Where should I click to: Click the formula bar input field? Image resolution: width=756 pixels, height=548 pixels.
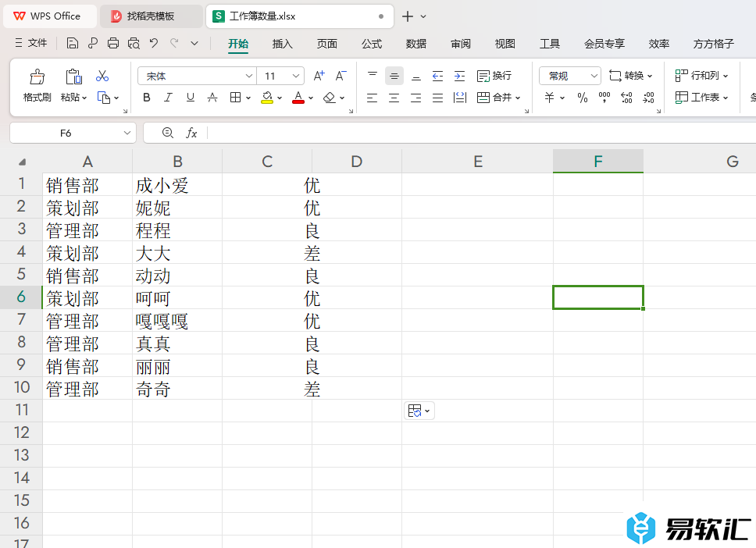point(481,133)
